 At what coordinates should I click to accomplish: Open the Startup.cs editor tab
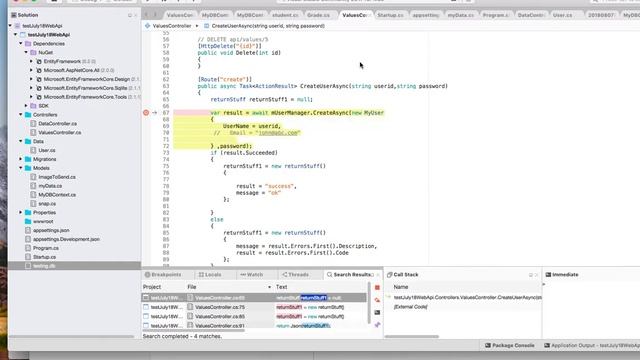[390, 15]
